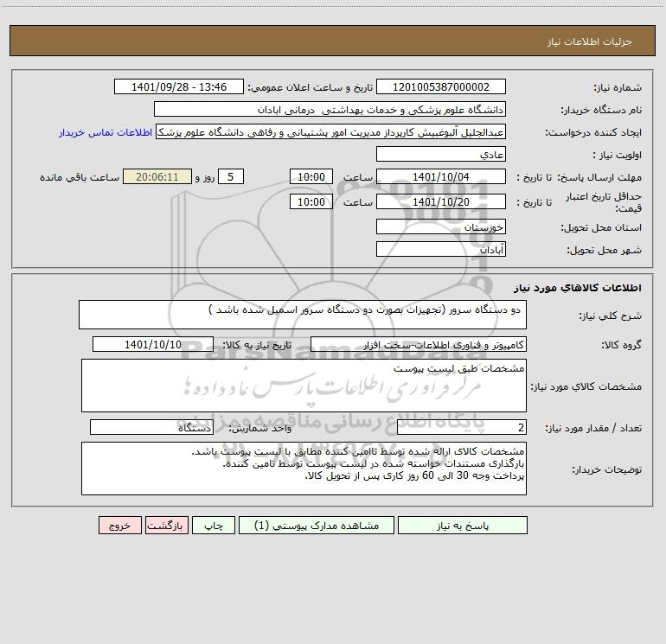
Task: Click general description text box دو دستگاه سرور
Action: tap(303, 315)
